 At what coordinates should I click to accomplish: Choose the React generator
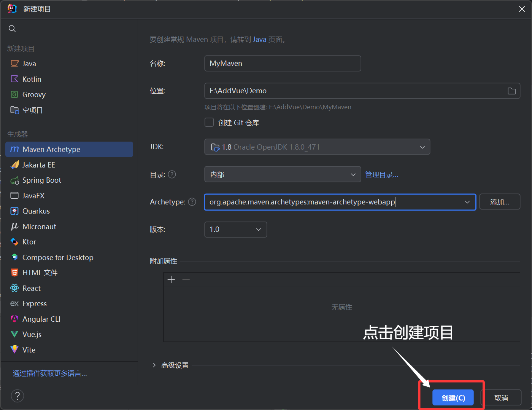point(31,288)
